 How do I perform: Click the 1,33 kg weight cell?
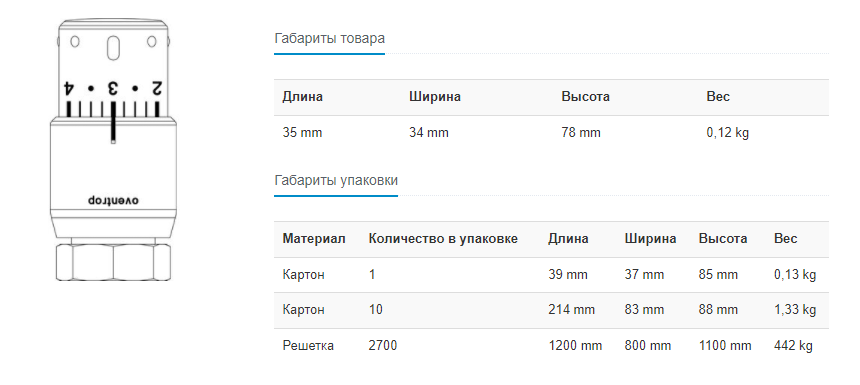coord(795,310)
